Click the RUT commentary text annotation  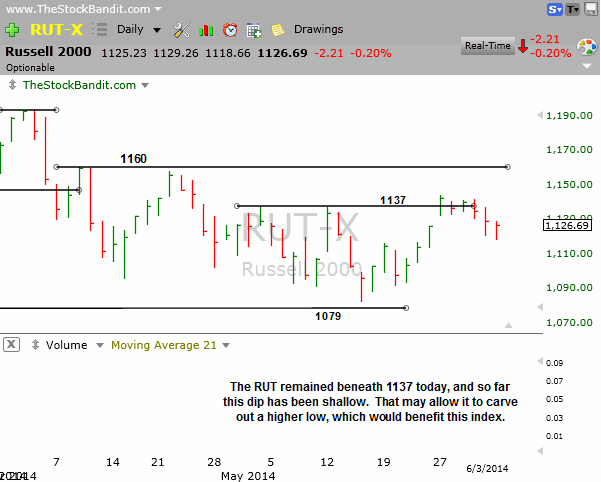[370, 402]
